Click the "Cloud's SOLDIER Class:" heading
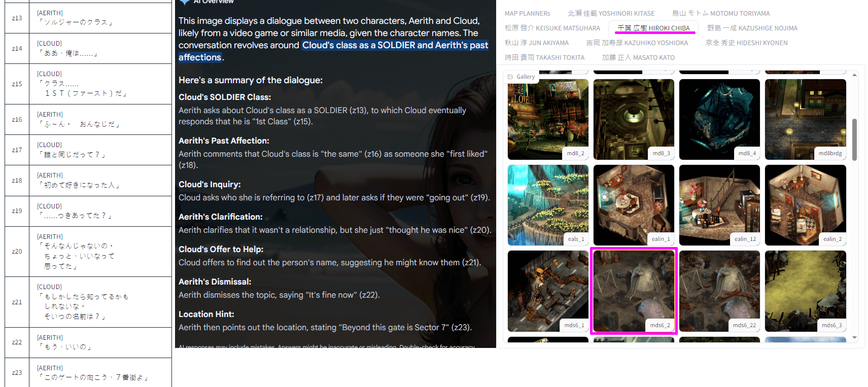Screen dimensions: 868x387 225,97
